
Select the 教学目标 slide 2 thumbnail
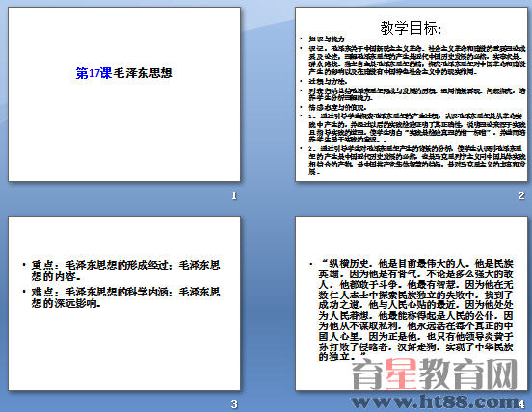pos(412,94)
